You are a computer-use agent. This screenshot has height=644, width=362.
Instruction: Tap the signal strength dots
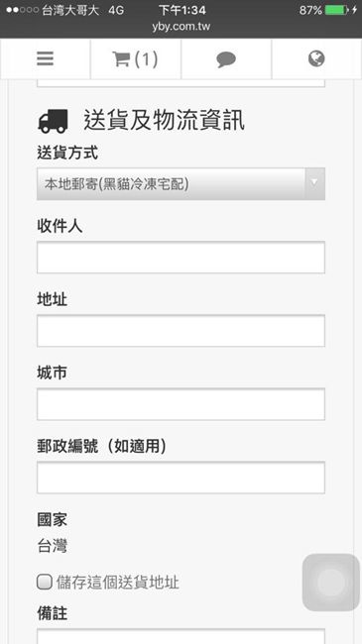pos(22,10)
